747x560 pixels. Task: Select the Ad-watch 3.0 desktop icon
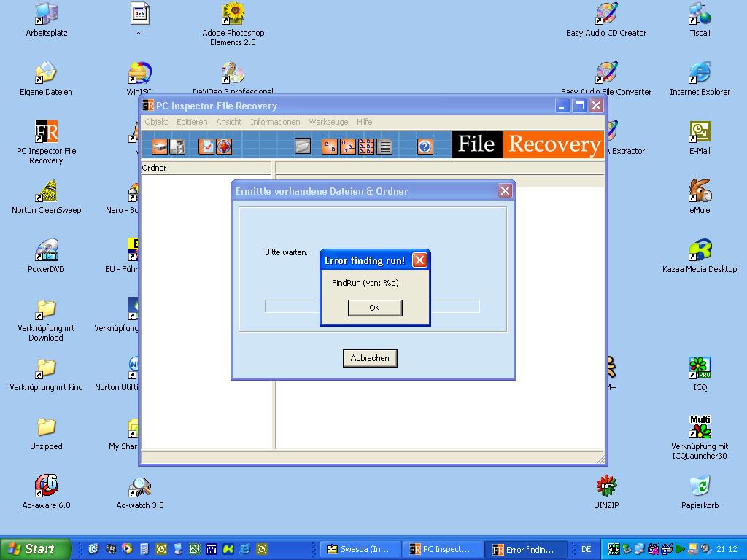tap(139, 492)
